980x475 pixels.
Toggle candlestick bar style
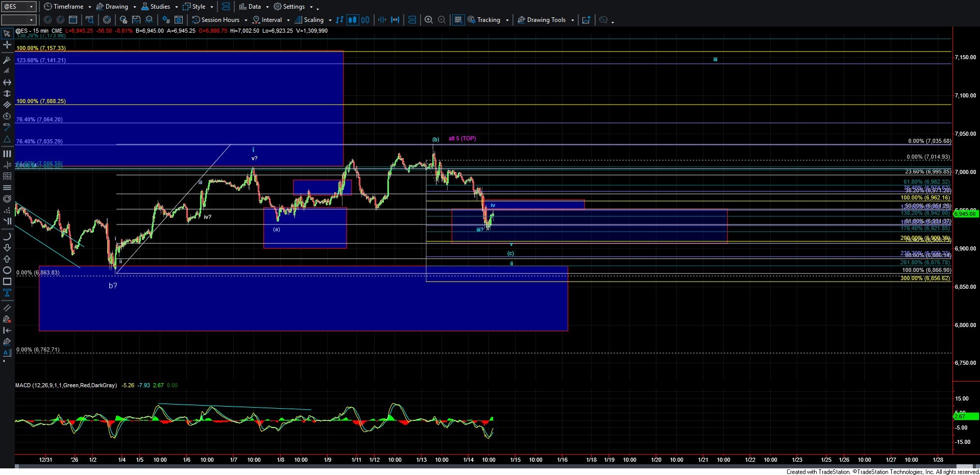[x=352, y=20]
